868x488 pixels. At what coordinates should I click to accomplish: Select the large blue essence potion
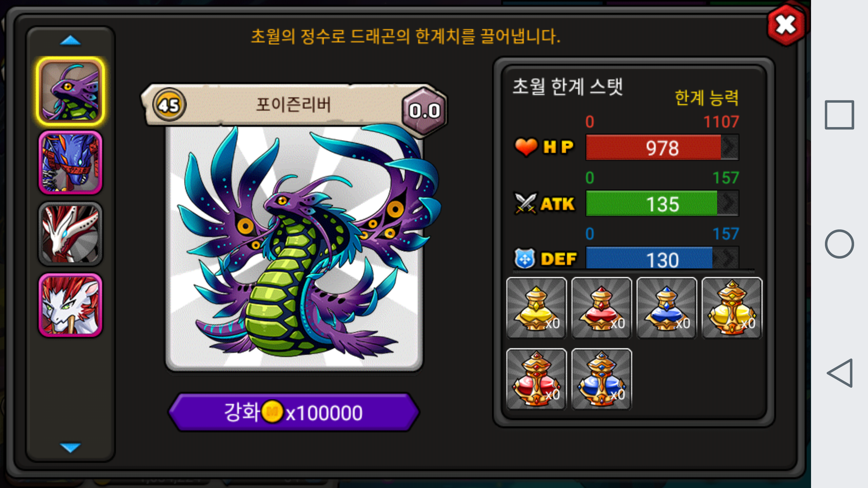601,379
